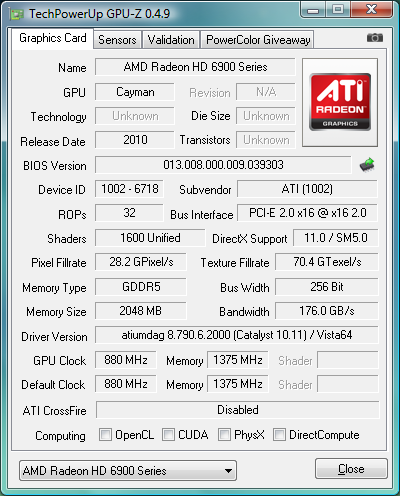
Task: Click the BIOS save chip icon
Action: (x=367, y=165)
